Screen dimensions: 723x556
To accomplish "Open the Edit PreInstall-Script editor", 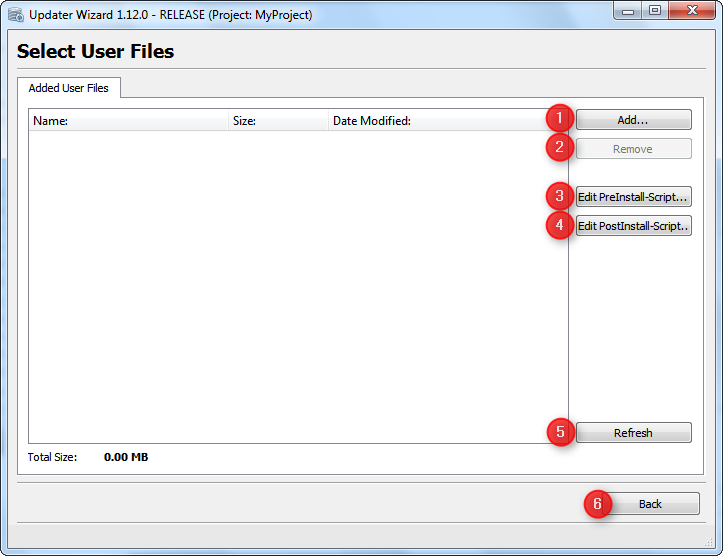I will (x=633, y=197).
